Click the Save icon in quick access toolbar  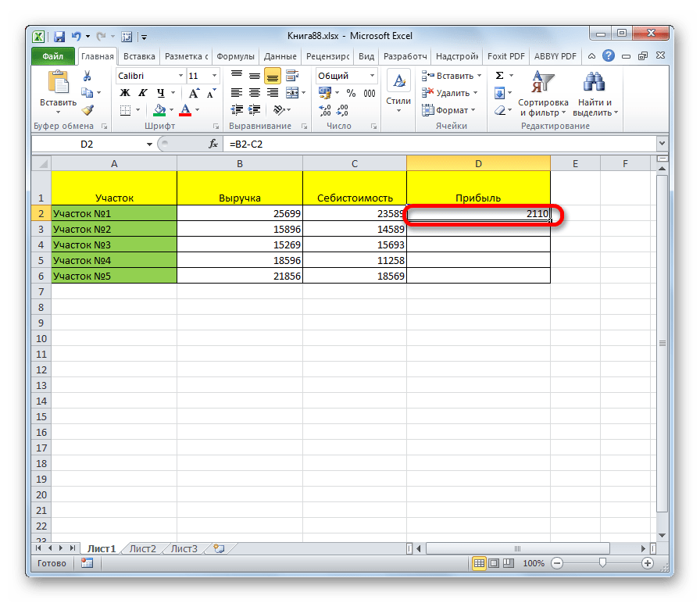(59, 36)
